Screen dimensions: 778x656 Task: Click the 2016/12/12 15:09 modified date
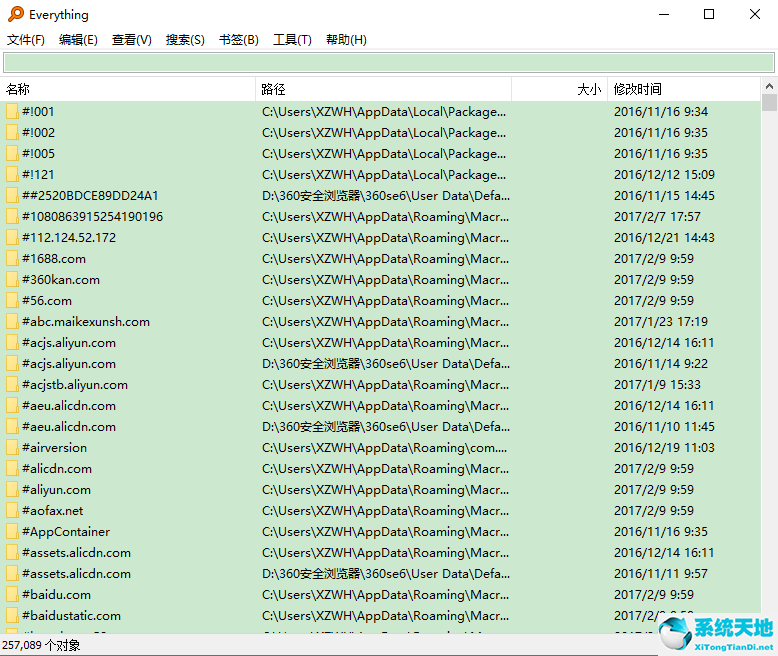664,175
